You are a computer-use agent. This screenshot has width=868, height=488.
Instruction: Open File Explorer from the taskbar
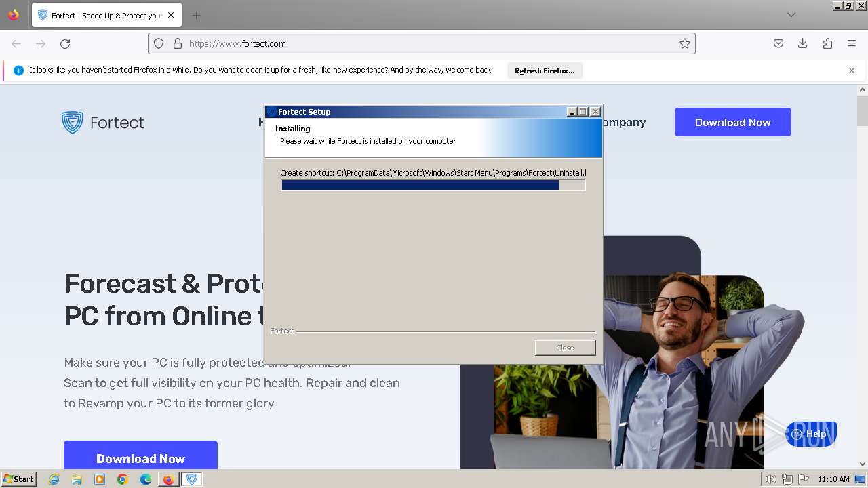click(x=77, y=479)
